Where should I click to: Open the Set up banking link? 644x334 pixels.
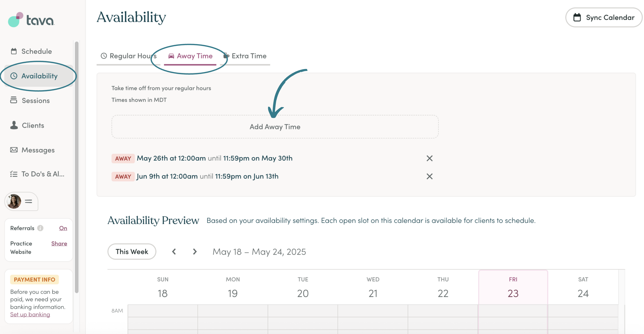30,314
